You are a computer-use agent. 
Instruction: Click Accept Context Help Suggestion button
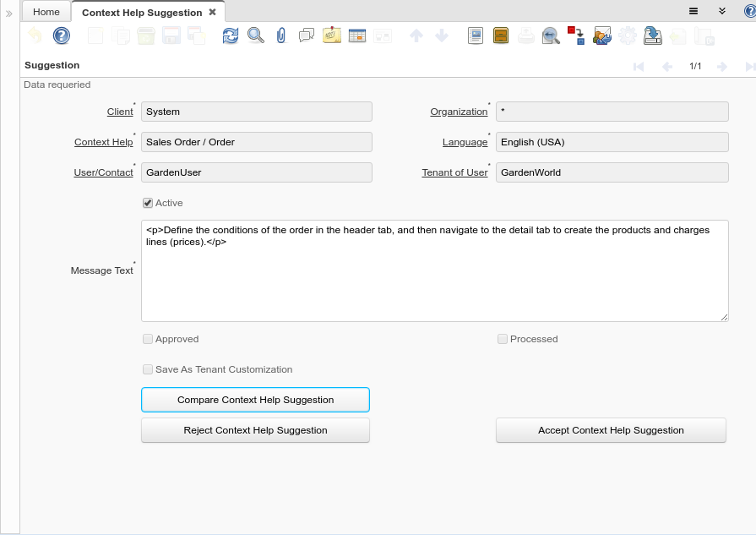pos(611,430)
